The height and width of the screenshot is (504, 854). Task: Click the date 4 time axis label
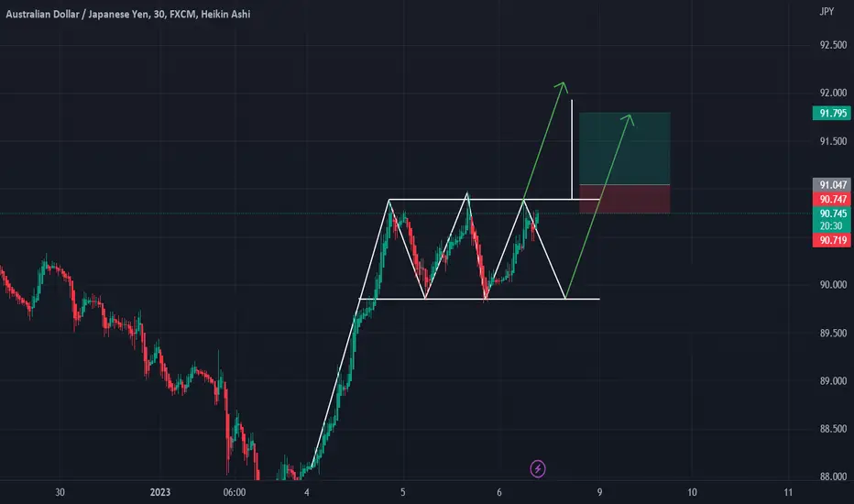(307, 493)
